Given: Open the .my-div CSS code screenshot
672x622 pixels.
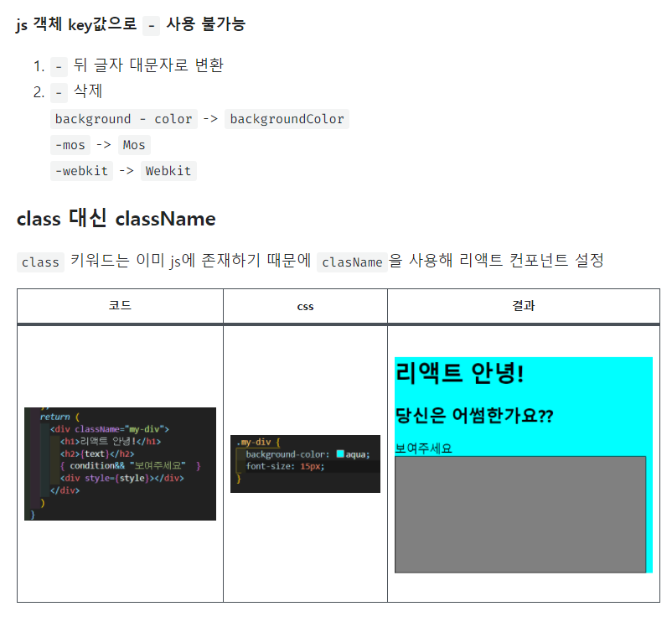Looking at the screenshot, I should coord(305,464).
